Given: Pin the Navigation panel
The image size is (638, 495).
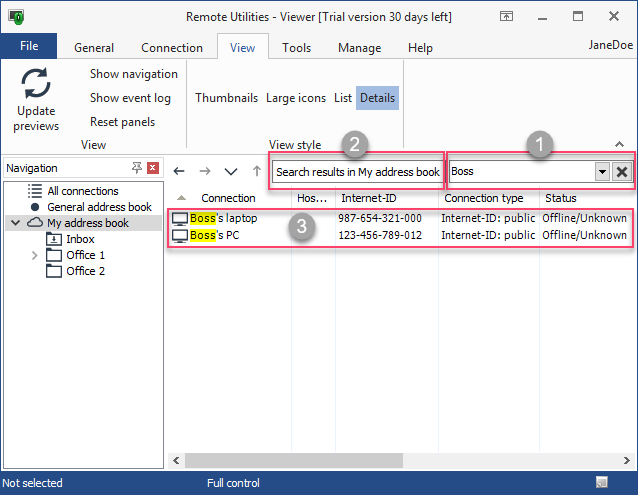Looking at the screenshot, I should click(137, 168).
